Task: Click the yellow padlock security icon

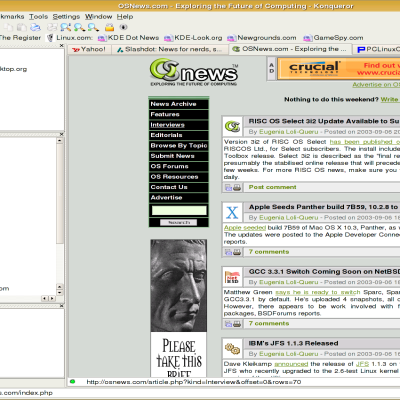Action: click(x=109, y=27)
